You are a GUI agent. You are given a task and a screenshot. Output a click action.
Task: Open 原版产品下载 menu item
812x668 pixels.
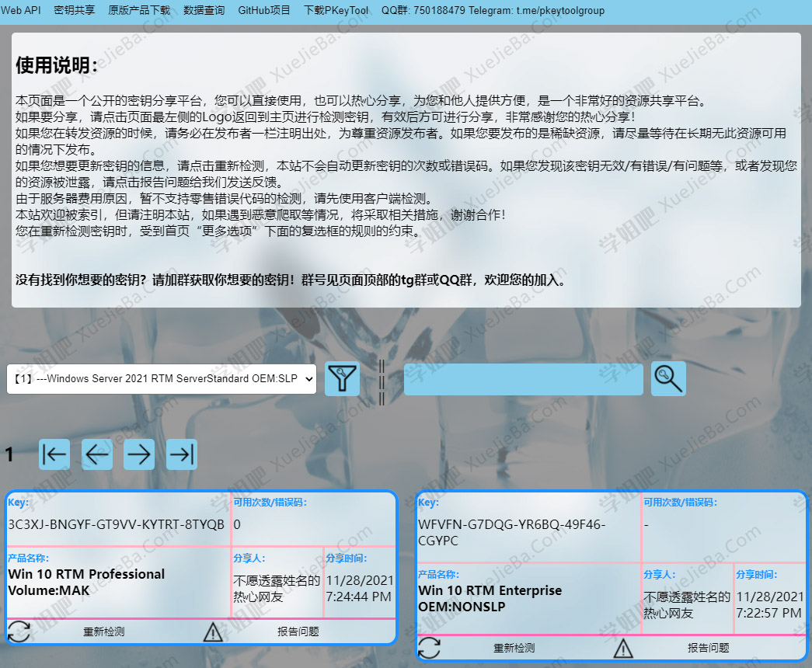[139, 10]
